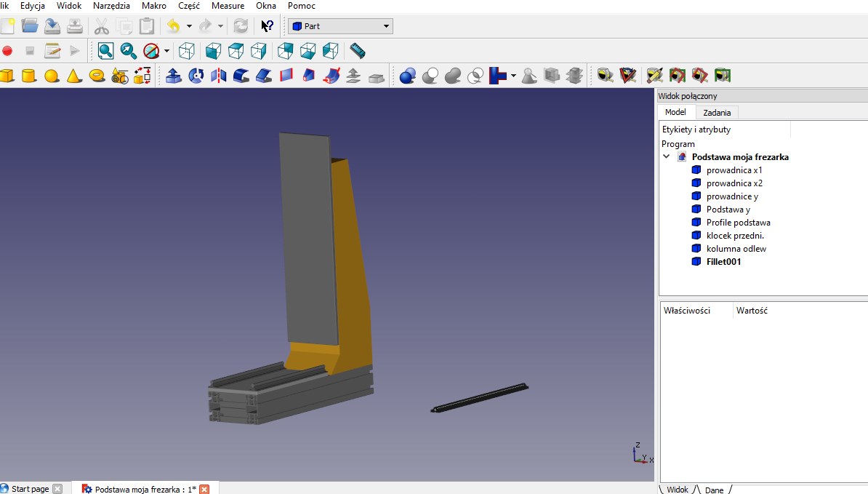
Task: Print the document via the printer icon
Action: point(75,26)
